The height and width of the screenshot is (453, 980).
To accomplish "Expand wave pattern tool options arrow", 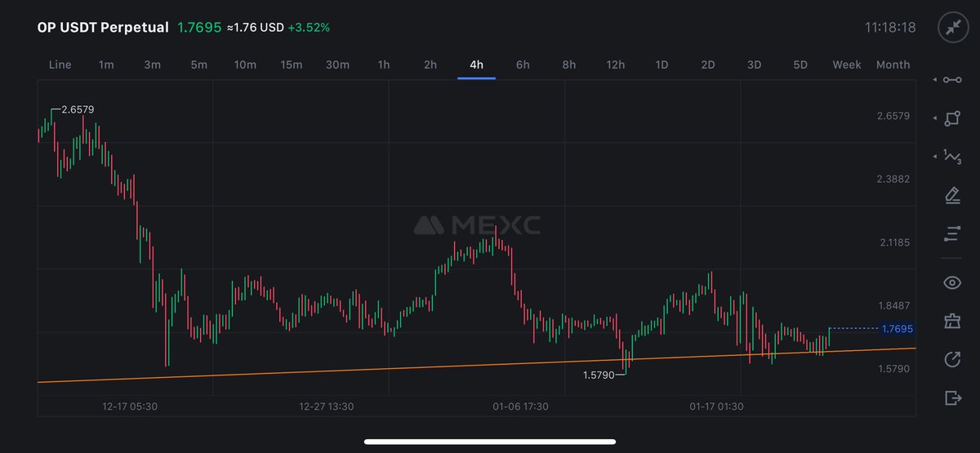I will [934, 157].
